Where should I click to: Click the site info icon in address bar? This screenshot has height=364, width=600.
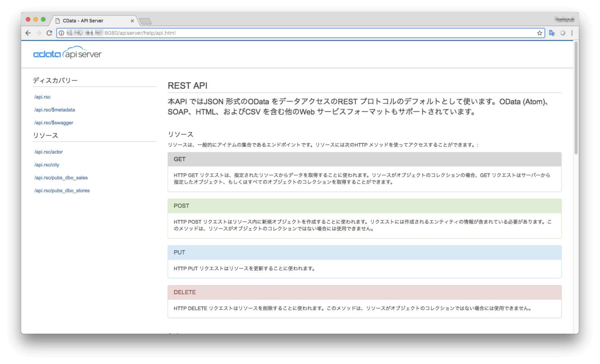[61, 33]
